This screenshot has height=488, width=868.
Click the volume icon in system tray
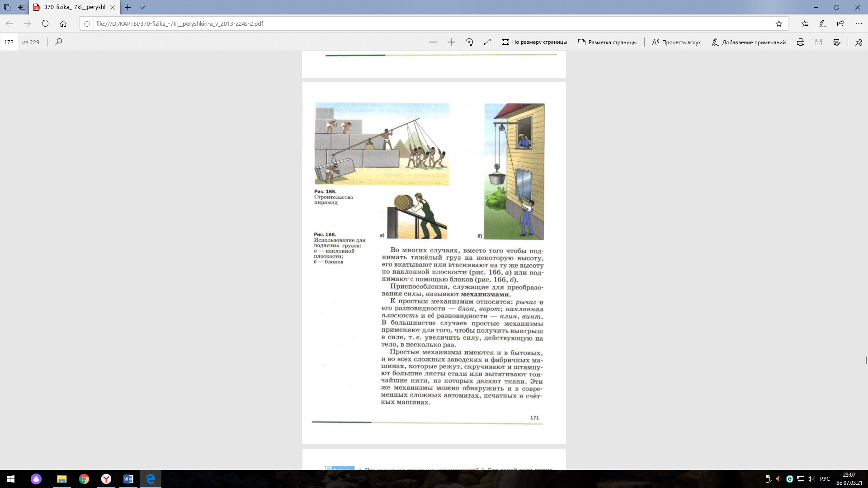(811, 479)
